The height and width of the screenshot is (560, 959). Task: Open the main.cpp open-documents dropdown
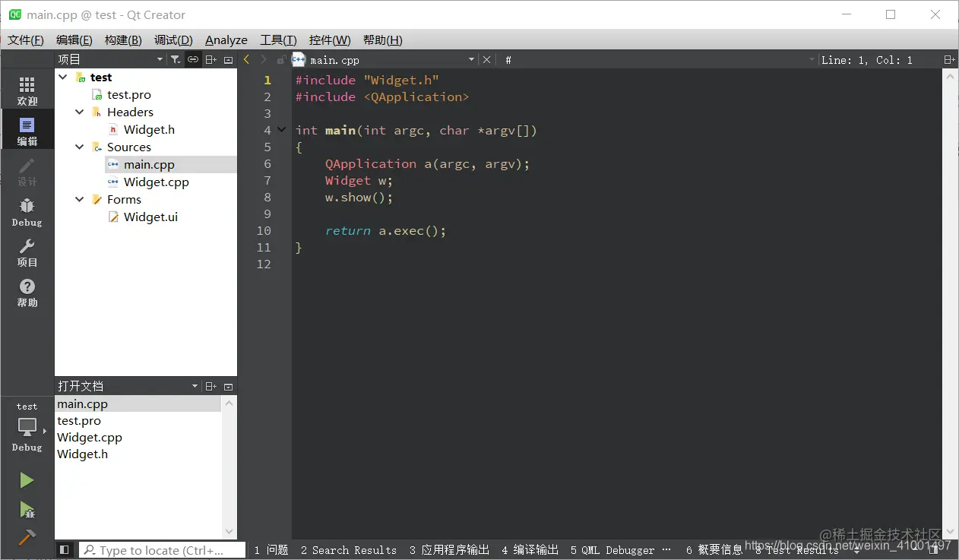pos(471,59)
